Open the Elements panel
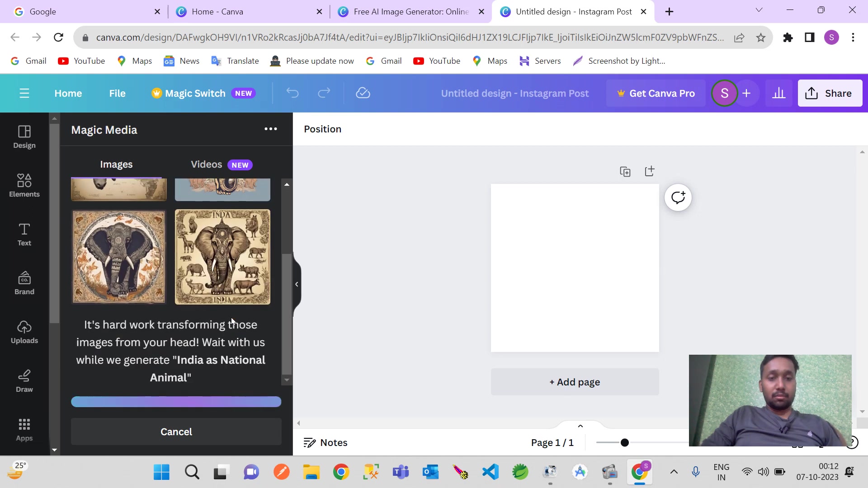The image size is (868, 488). click(x=24, y=186)
